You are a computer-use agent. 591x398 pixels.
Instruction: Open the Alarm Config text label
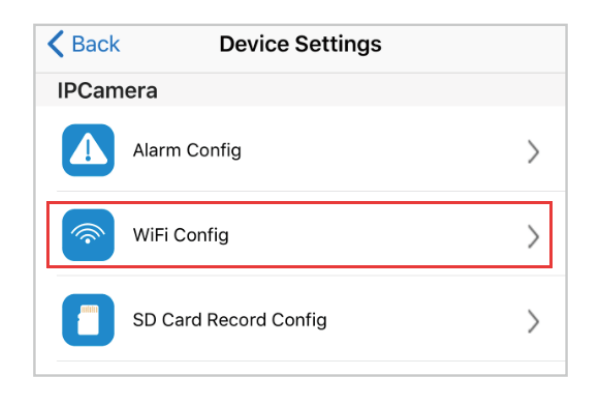pos(187,150)
